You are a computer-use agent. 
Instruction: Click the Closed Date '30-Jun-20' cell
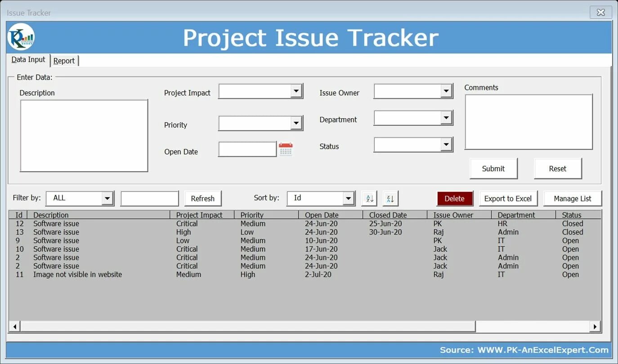(385, 232)
